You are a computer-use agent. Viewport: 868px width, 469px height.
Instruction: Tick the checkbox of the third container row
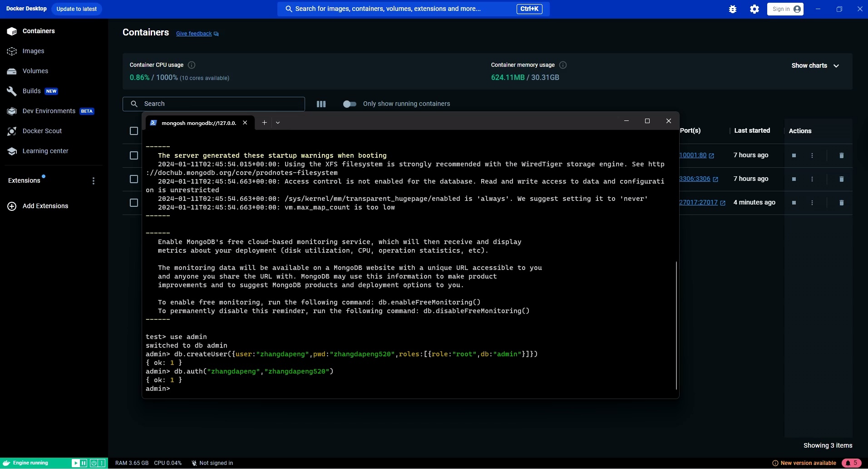click(134, 203)
